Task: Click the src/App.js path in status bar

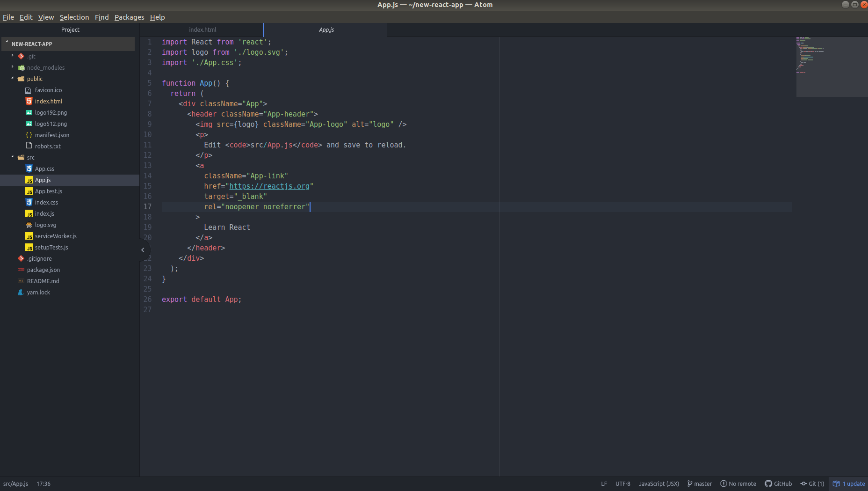Action: 15,484
